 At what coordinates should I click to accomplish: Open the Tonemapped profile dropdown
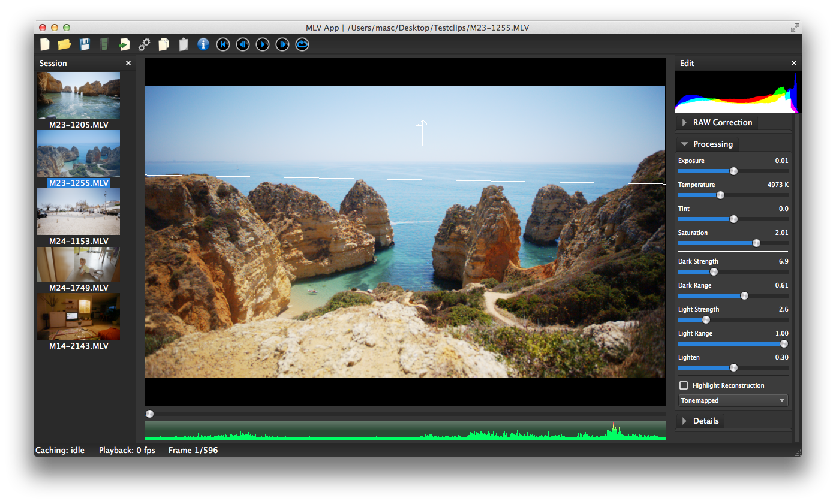point(733,400)
